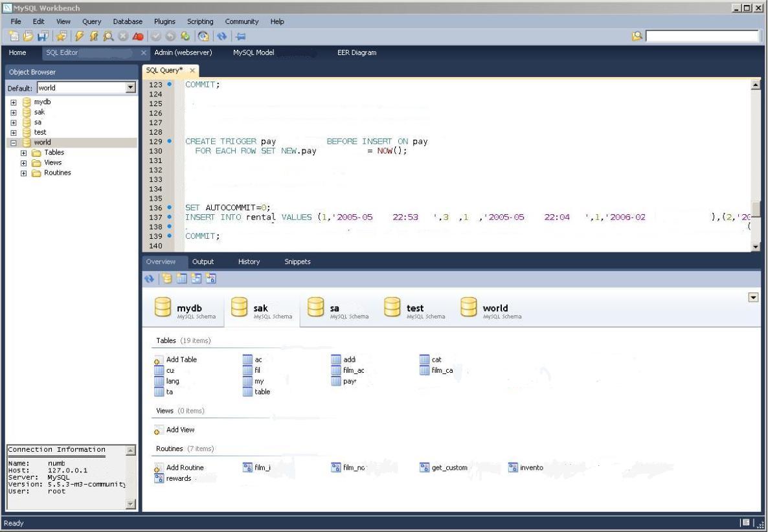768x532 pixels.
Task: Click the create new routine icon in Overview
Action: tap(211, 279)
